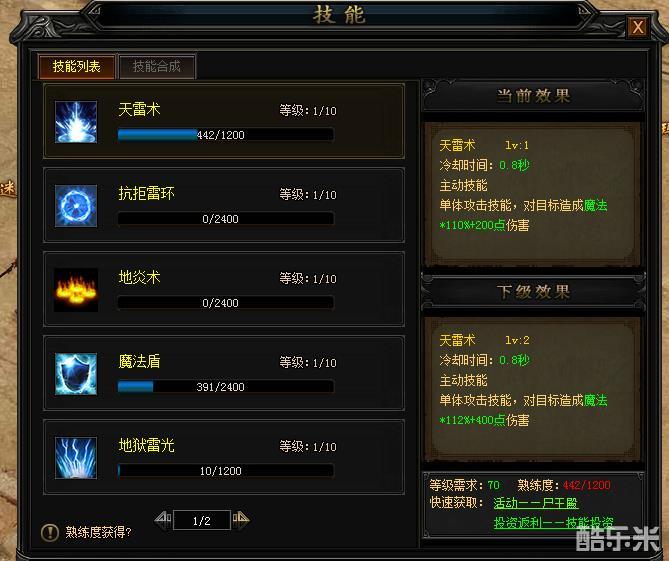Select the 地狱雷光 skill row name
This screenshot has width=669, height=561.
[x=146, y=445]
